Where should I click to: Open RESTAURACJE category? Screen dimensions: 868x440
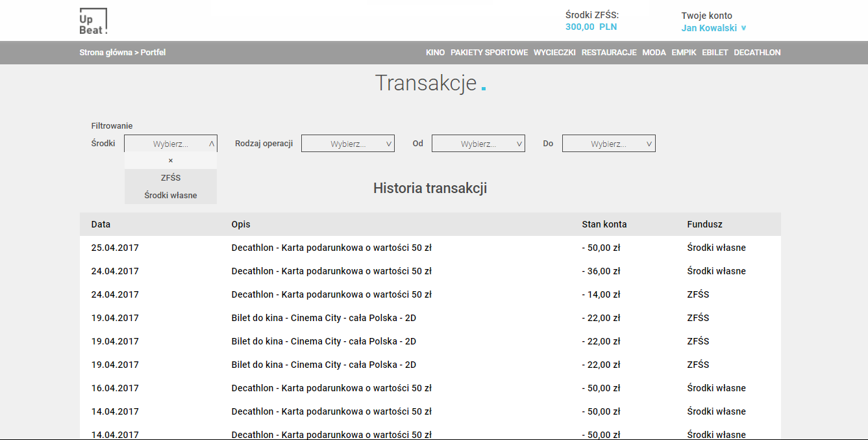click(609, 53)
